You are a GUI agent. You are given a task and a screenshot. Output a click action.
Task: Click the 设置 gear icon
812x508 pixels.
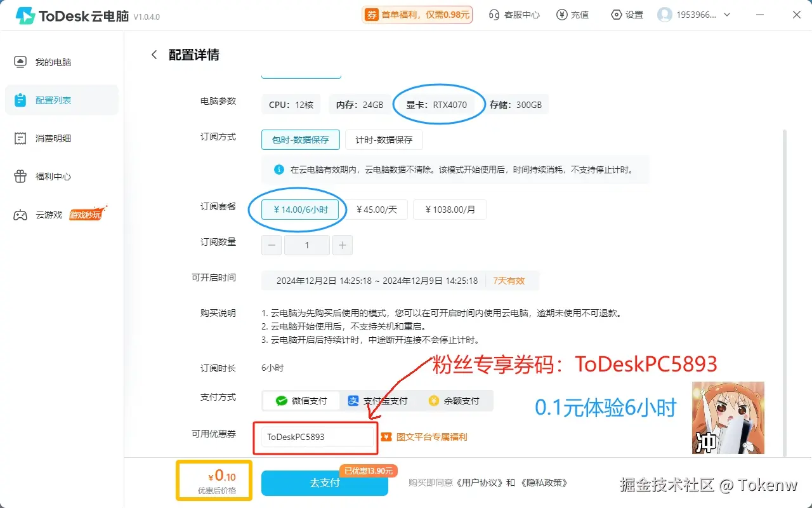[x=616, y=15]
